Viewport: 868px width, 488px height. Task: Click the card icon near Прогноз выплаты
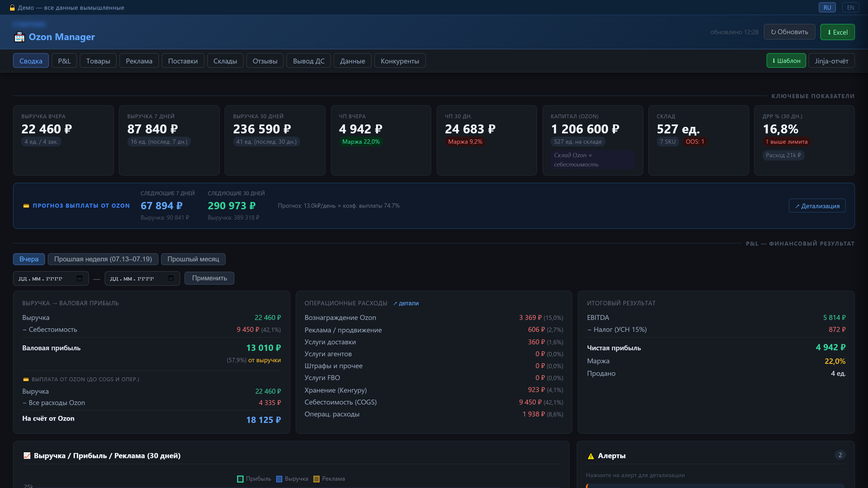click(x=26, y=206)
